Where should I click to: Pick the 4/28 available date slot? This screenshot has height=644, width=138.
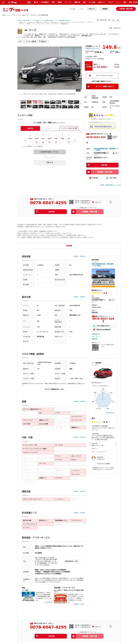(50, 140)
